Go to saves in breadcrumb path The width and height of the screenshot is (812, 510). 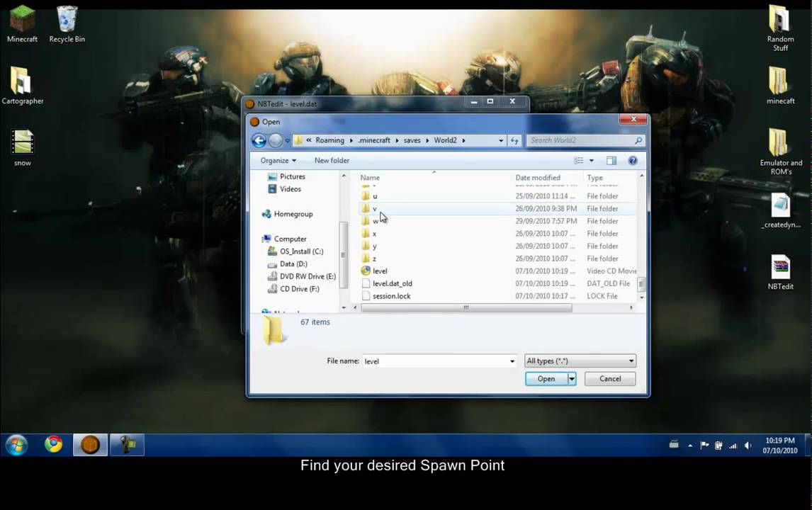coord(412,140)
